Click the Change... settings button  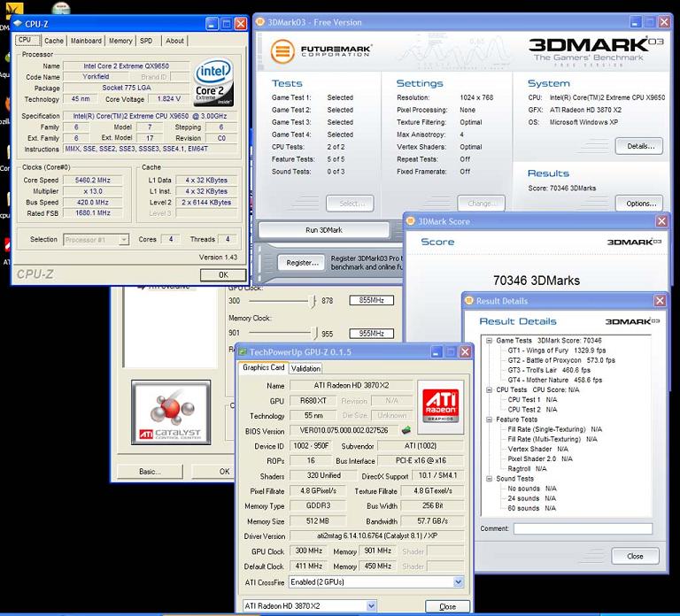tap(481, 204)
